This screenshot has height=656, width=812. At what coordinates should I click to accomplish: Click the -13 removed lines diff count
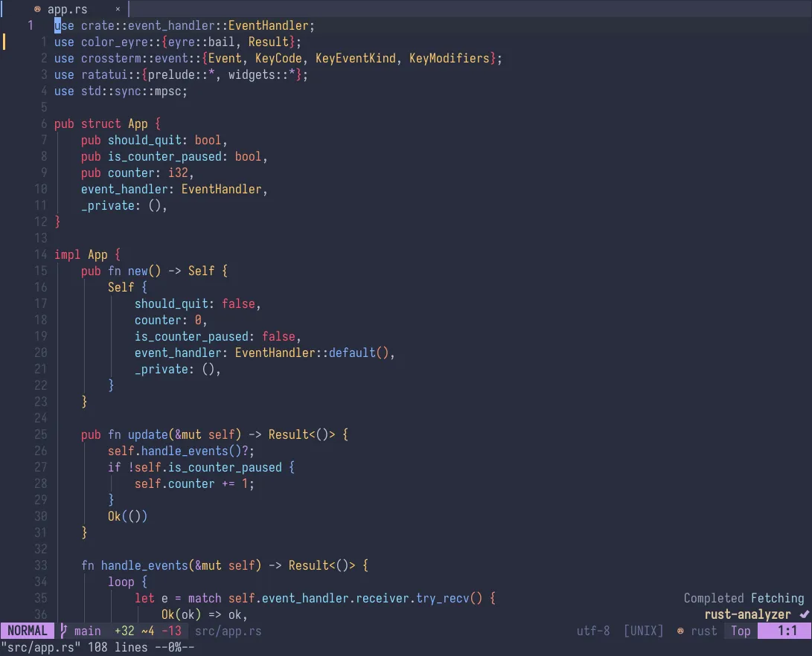pos(171,631)
